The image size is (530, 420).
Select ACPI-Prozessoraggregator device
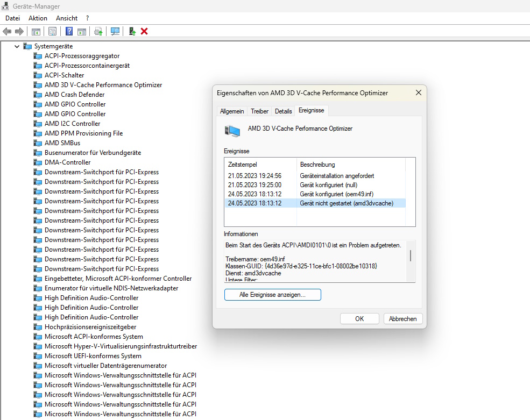(82, 56)
